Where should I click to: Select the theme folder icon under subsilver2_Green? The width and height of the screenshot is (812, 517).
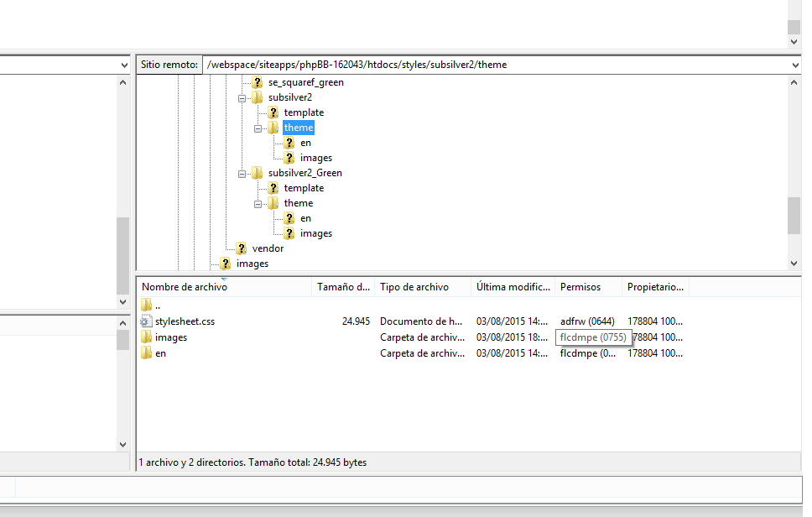[x=273, y=203]
